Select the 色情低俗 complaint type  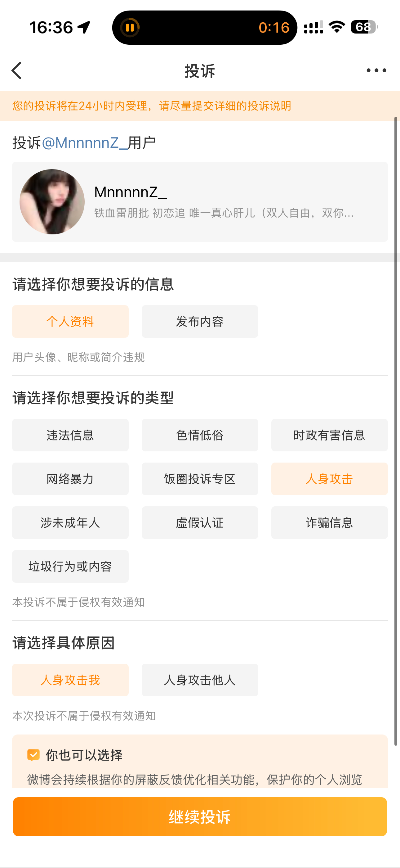[200, 435]
